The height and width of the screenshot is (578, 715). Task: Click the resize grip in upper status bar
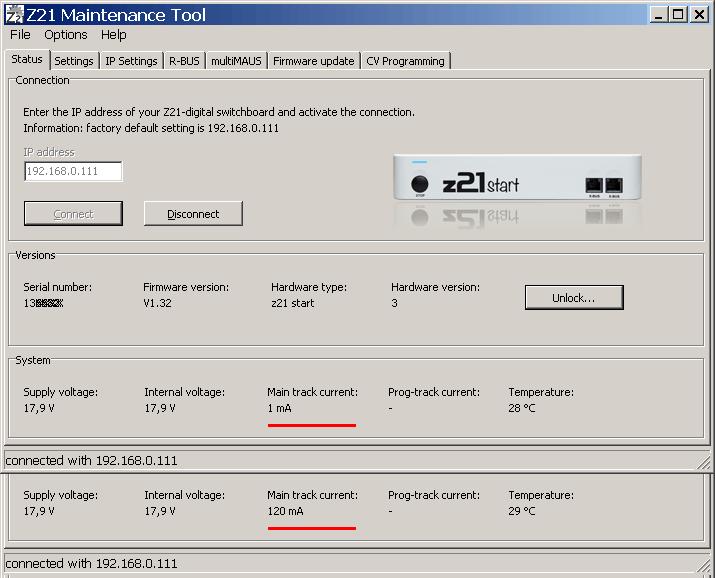pyautogui.click(x=704, y=463)
